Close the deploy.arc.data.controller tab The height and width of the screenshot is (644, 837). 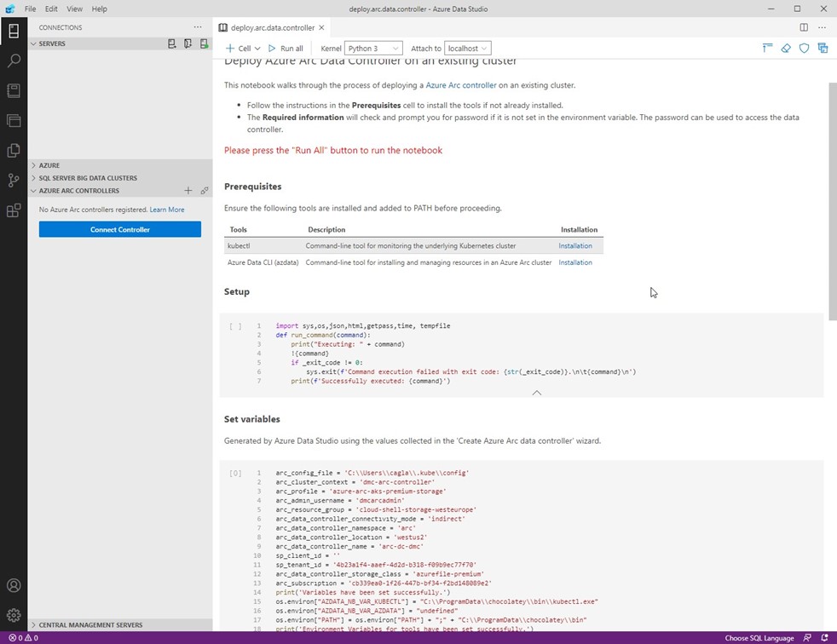(321, 27)
